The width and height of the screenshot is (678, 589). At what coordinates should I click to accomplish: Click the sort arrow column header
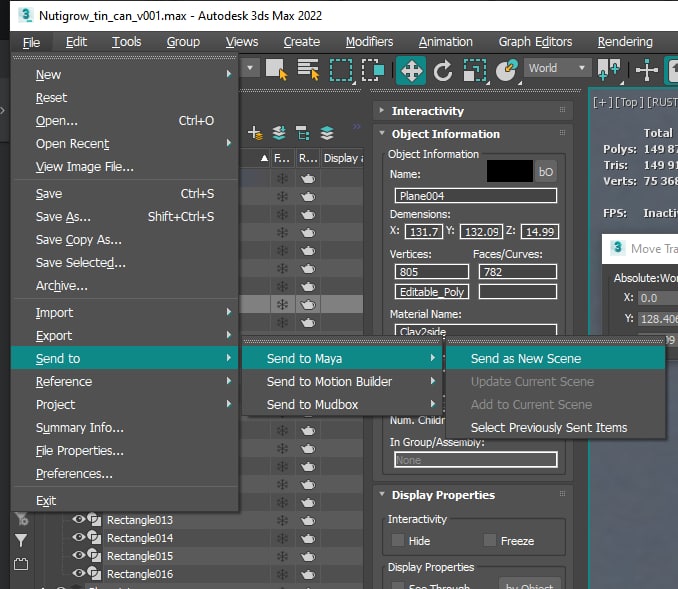(x=264, y=158)
